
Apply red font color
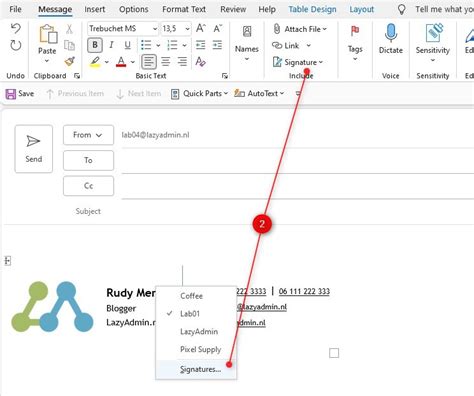click(121, 62)
